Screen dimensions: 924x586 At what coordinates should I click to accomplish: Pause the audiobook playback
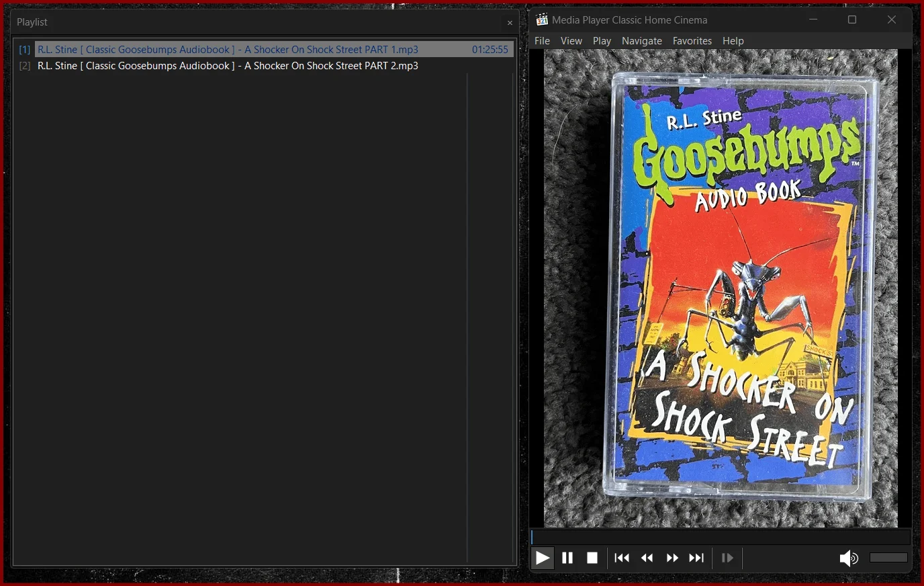click(567, 558)
